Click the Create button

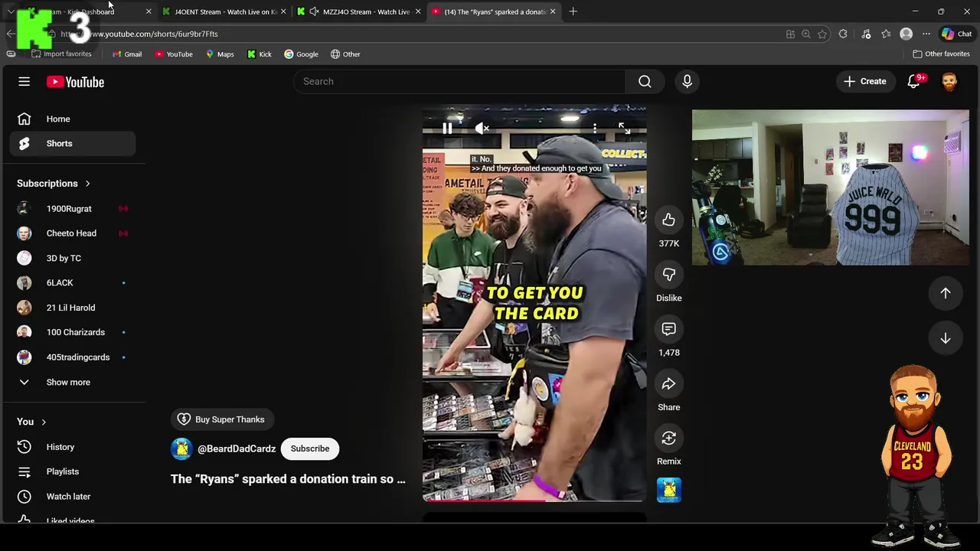(x=865, y=81)
